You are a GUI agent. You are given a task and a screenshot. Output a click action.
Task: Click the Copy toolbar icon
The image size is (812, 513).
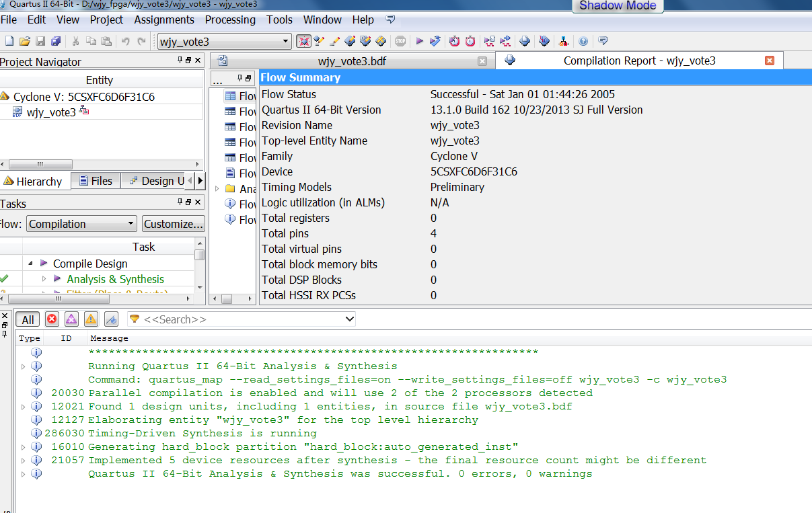coord(91,42)
